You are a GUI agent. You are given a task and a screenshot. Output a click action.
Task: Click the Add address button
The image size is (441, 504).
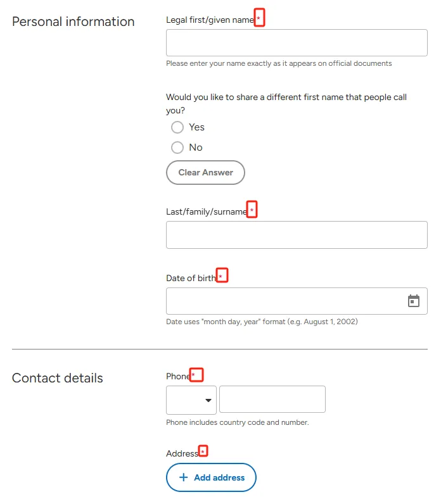coord(211,477)
